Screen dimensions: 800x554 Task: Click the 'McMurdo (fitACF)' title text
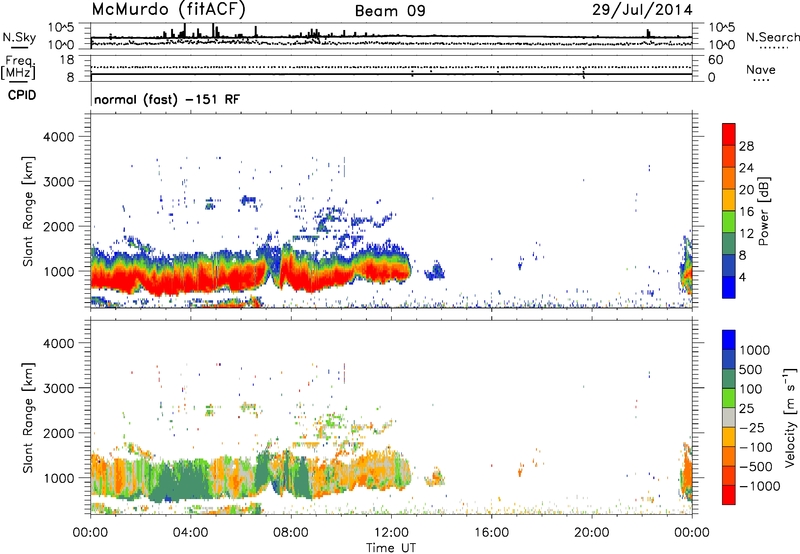click(x=168, y=9)
